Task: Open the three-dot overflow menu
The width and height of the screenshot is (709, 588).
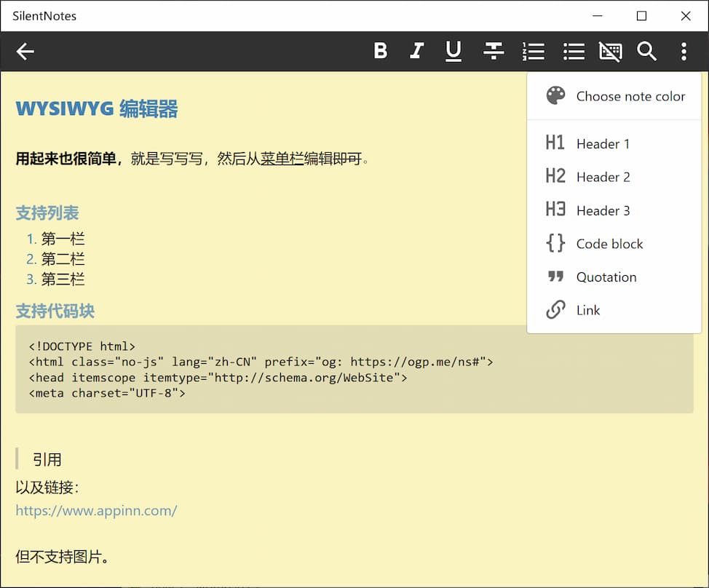Action: [683, 51]
